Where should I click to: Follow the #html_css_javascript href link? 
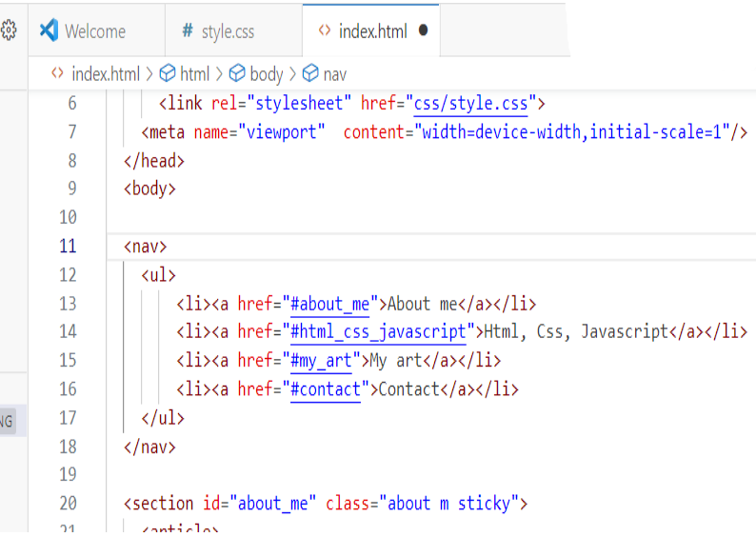pos(379,332)
